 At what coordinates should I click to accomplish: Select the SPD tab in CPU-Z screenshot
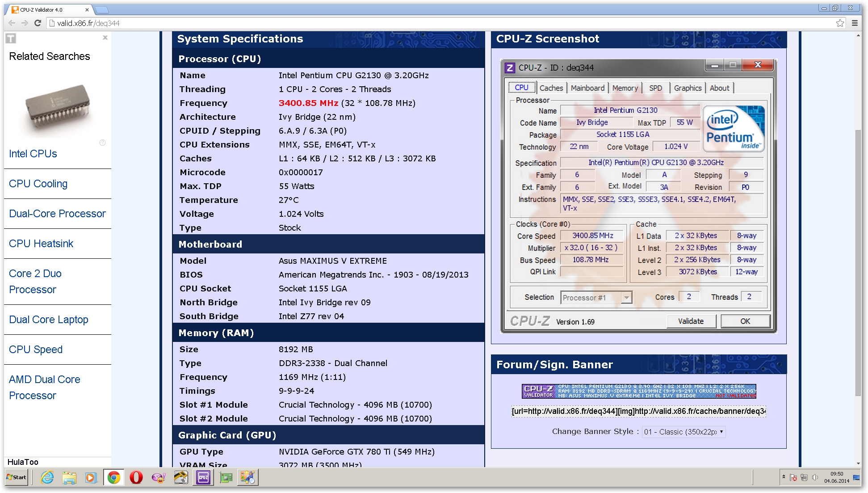(655, 88)
